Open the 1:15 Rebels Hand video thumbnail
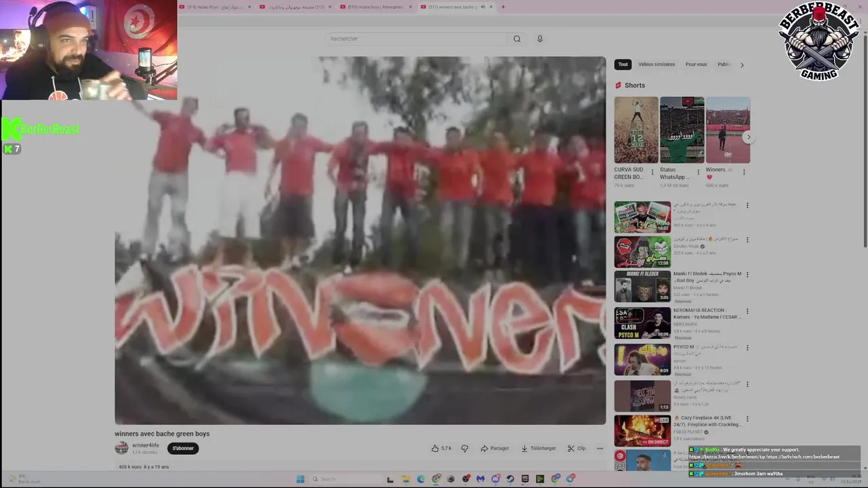This screenshot has height=488, width=868. tap(642, 396)
